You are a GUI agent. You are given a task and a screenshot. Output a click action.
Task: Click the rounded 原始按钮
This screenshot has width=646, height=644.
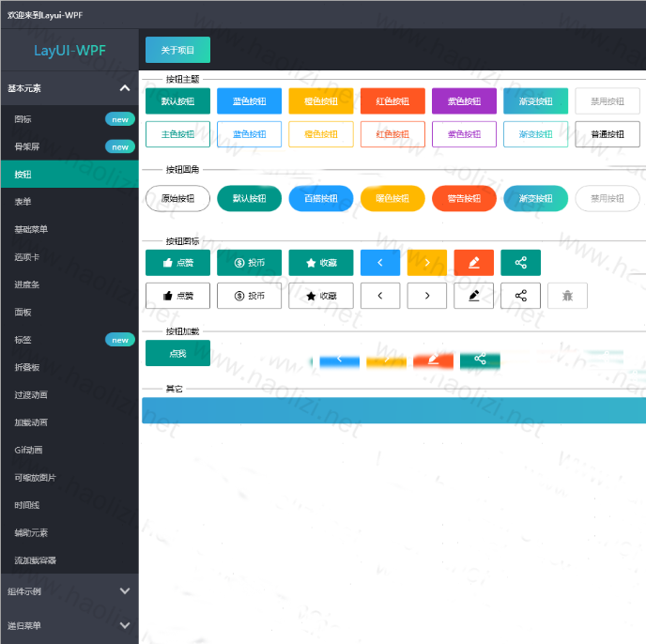pos(177,198)
